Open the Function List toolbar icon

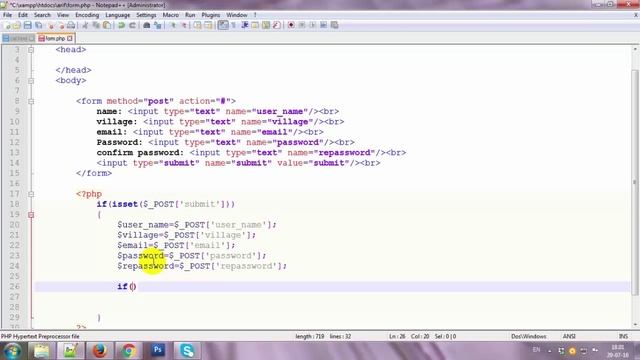point(277,25)
